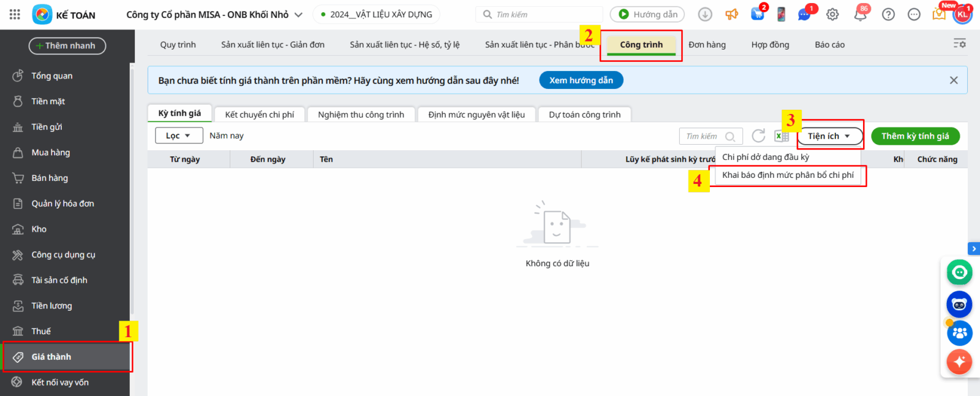Click the magnifier in table search box

point(730,136)
